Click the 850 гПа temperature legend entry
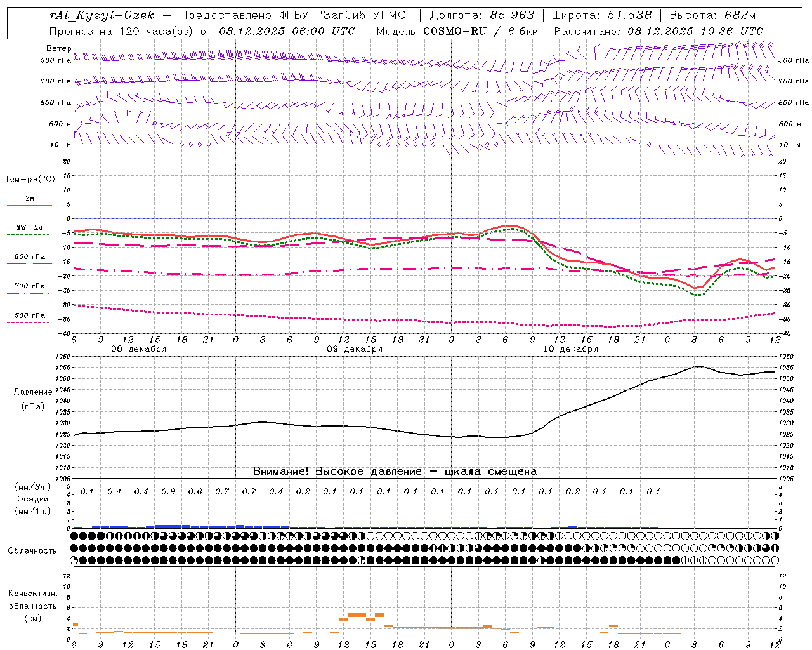Viewport: 812px width, 650px height. [x=30, y=257]
